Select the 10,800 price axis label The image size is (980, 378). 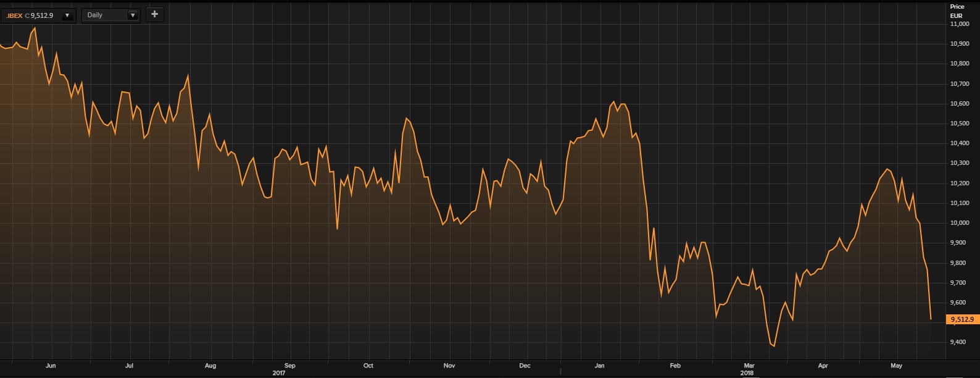point(960,64)
